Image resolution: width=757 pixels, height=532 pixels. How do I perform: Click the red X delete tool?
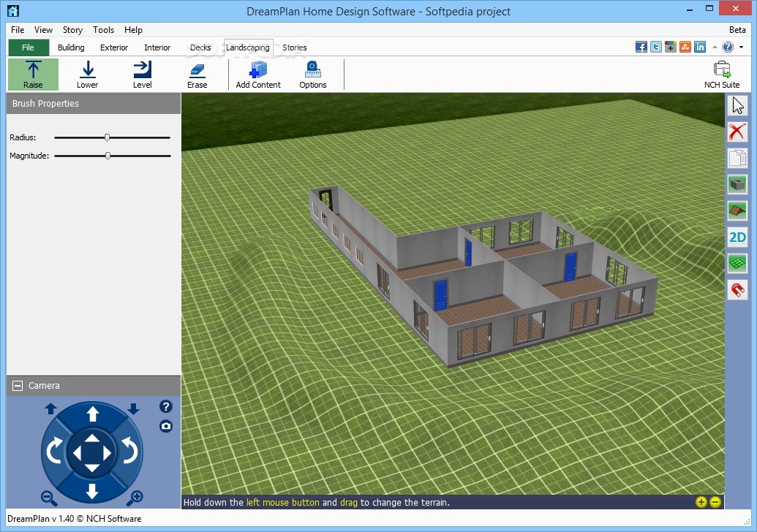[x=737, y=132]
